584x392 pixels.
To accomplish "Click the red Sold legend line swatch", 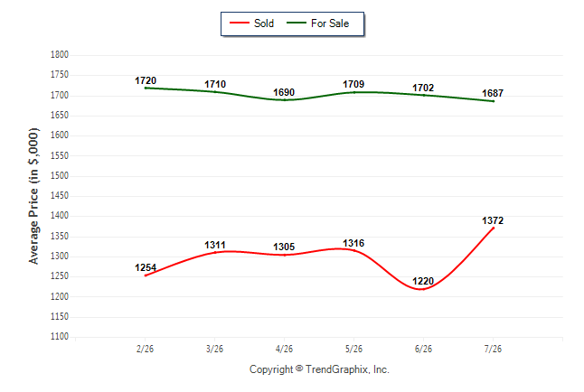I will pos(239,23).
